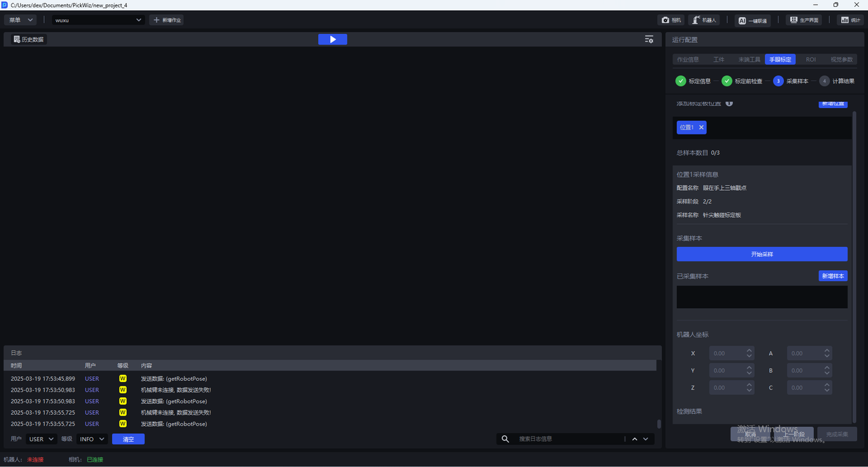
Task: Open the statistics (统计) view
Action: pos(850,20)
